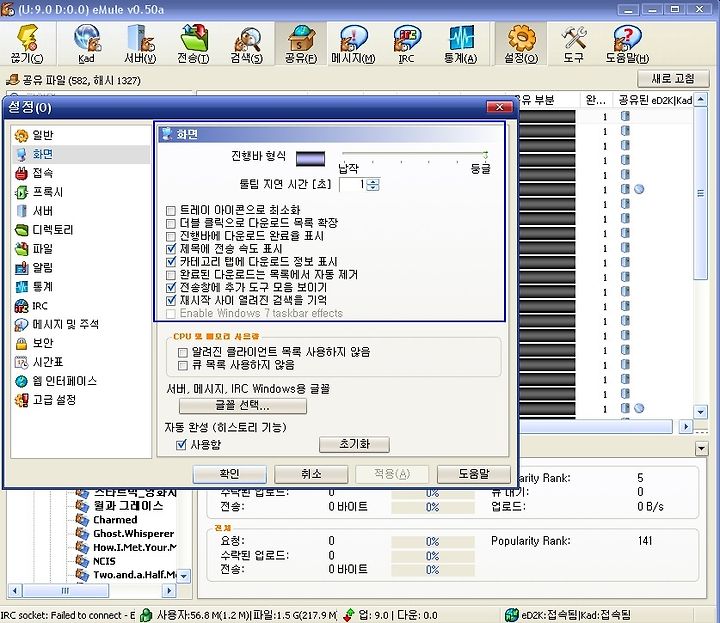This screenshot has width=720, height=623.
Task: Enable 완료된 다운로드는 목록에서 자동 제거
Action: pyautogui.click(x=171, y=275)
